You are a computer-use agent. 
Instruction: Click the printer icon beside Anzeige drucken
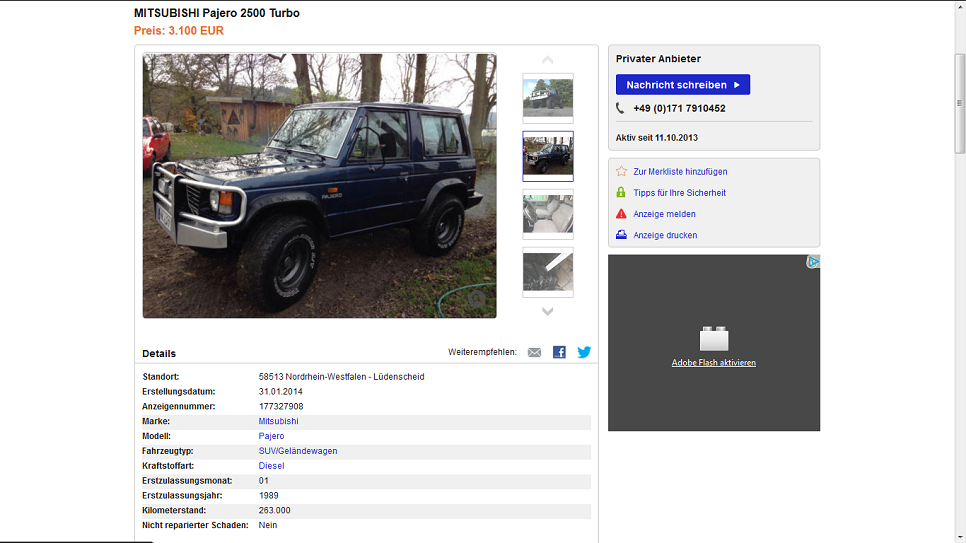621,235
